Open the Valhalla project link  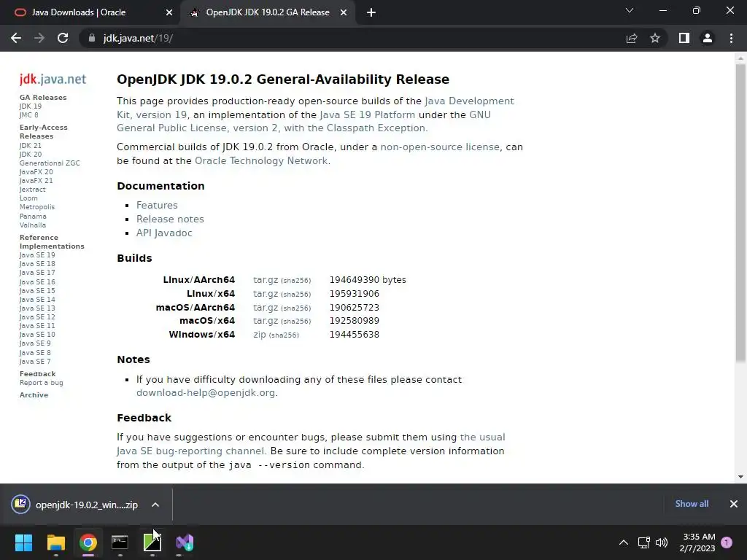33,225
